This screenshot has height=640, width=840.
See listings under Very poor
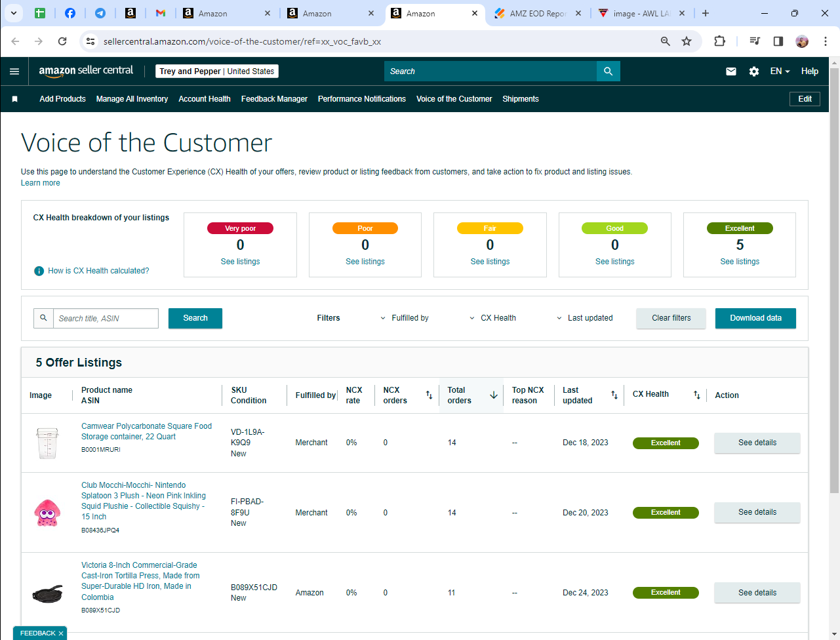pyautogui.click(x=241, y=262)
